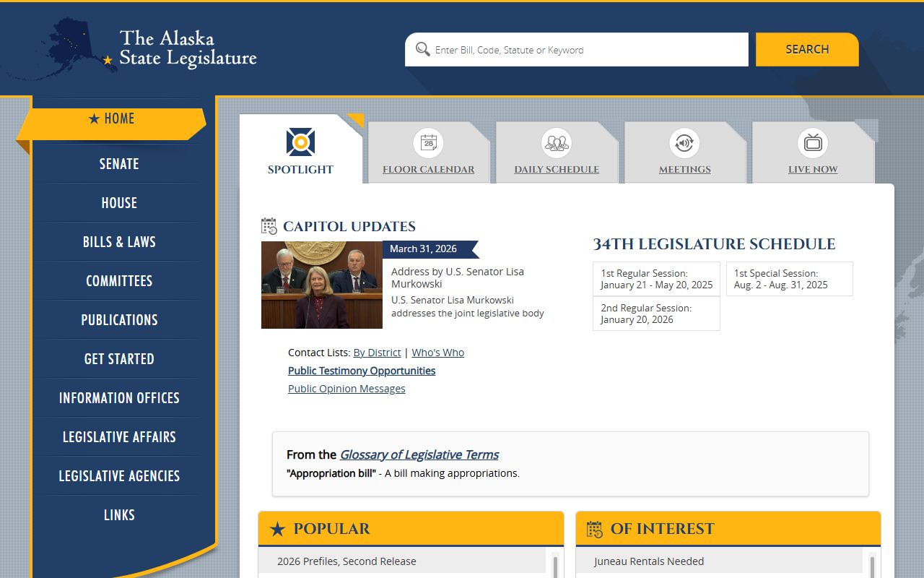Open the By District contact list
The width and height of the screenshot is (924, 578).
tap(377, 353)
